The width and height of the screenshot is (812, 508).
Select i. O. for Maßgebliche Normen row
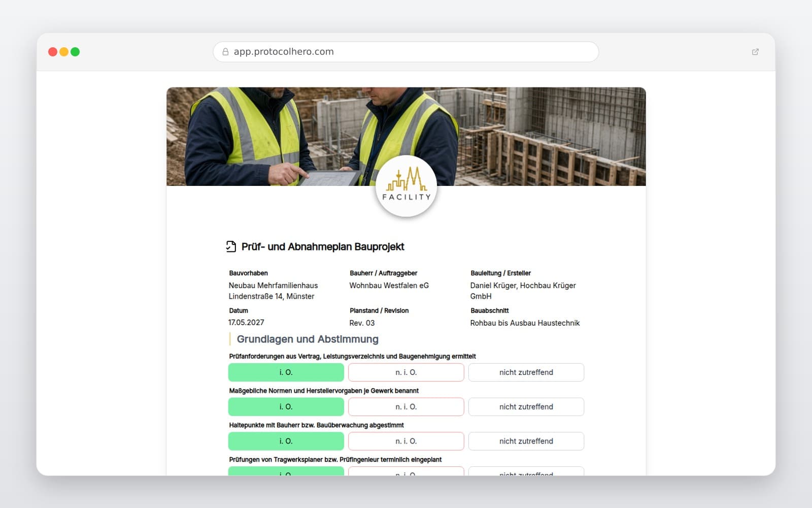286,407
